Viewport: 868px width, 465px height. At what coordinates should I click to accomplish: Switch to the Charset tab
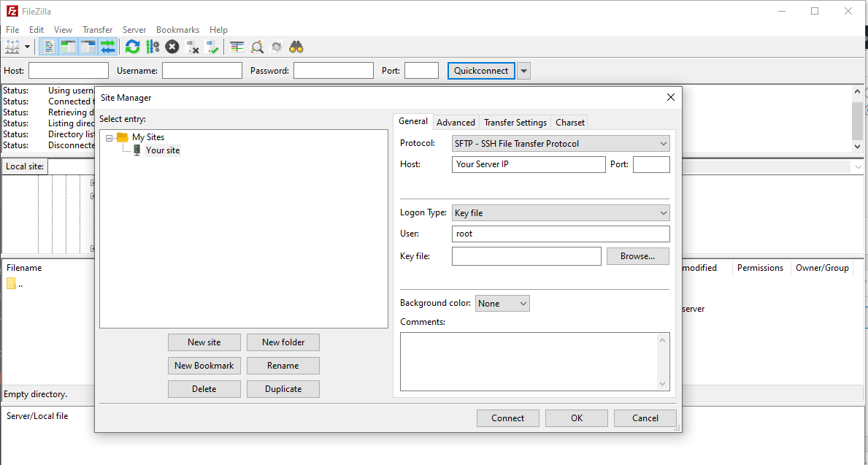569,123
